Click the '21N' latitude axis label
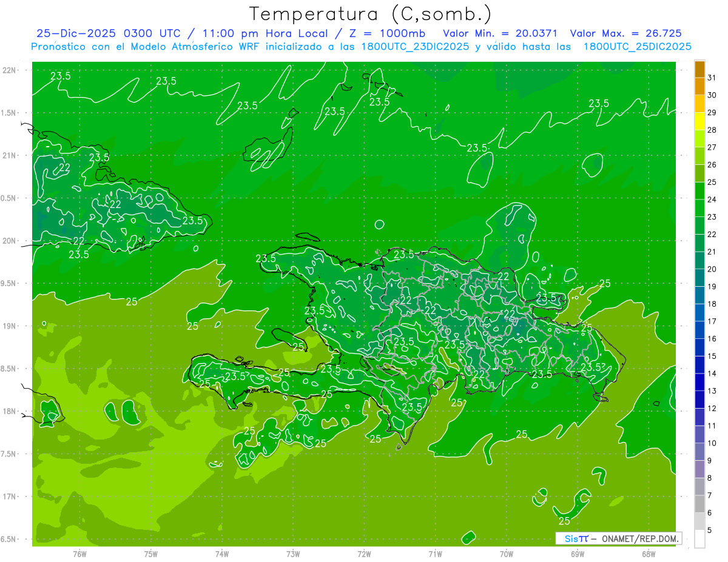The width and height of the screenshot is (728, 562). pyautogui.click(x=10, y=155)
